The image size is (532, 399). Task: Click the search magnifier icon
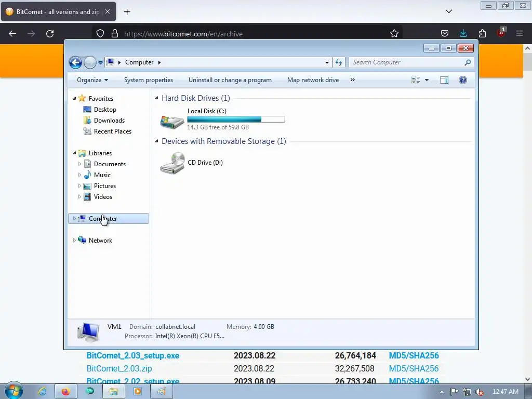pos(468,62)
